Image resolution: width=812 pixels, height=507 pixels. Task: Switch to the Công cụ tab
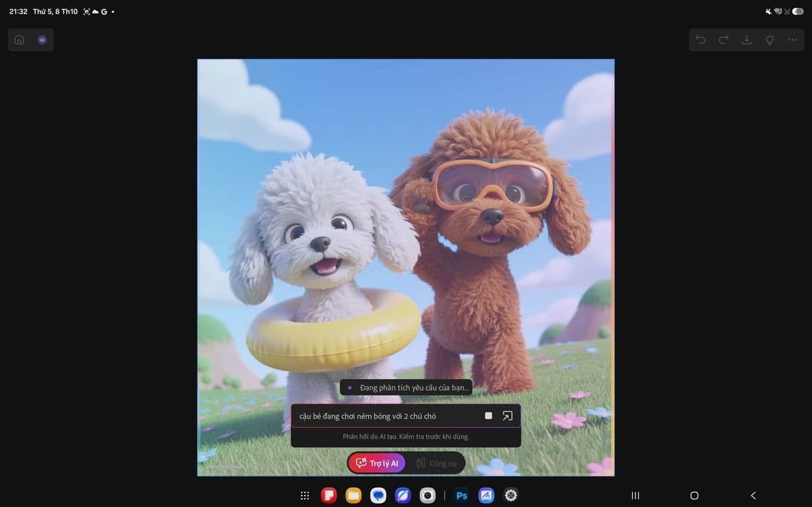click(436, 463)
